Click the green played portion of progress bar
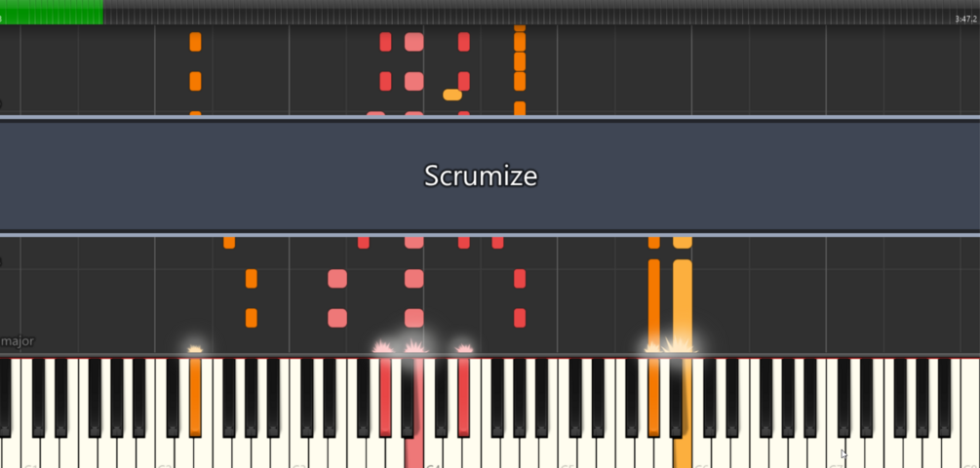Viewport: 980px width, 468px height. (x=52, y=12)
